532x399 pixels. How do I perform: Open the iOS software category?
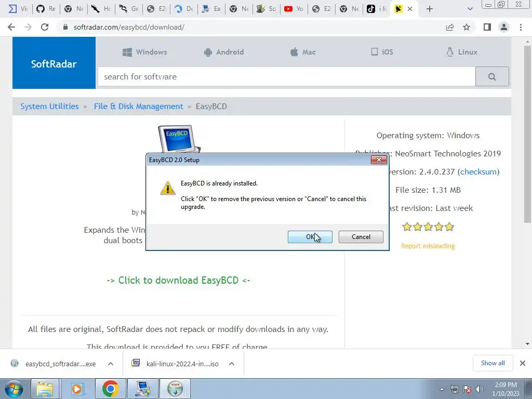click(x=382, y=52)
